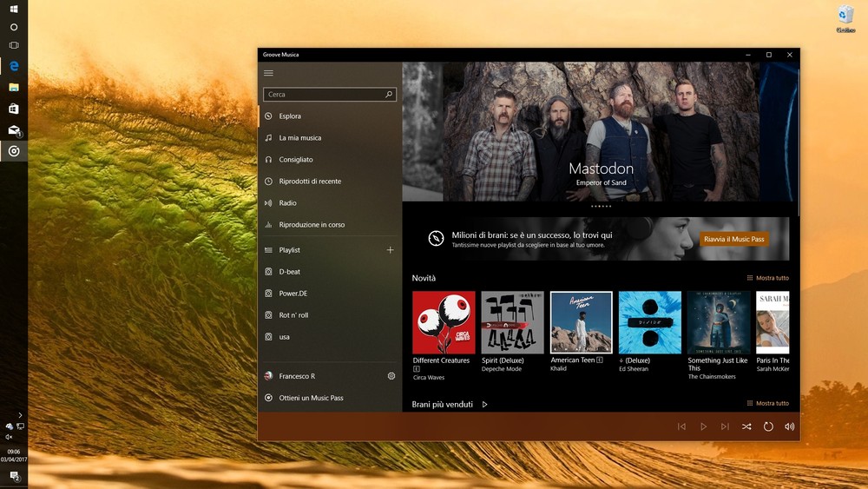Open Cortana circle on taskbar
The image size is (868, 489).
[x=14, y=27]
